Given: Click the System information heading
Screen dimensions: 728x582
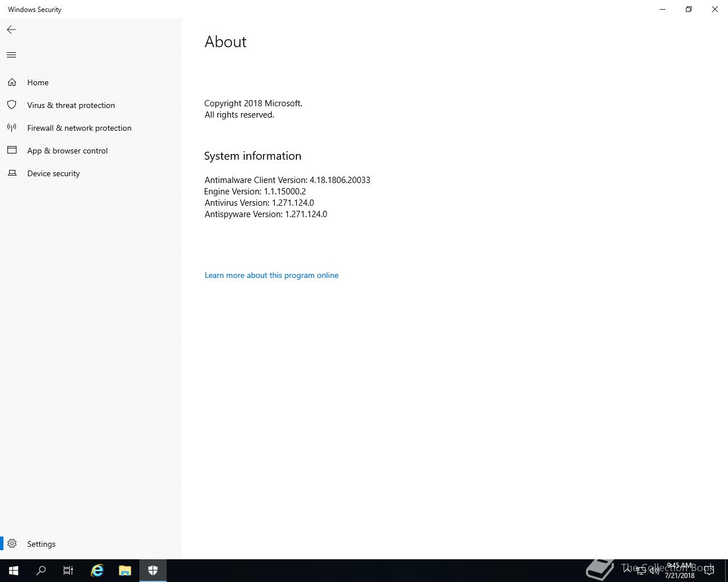Looking at the screenshot, I should (253, 156).
